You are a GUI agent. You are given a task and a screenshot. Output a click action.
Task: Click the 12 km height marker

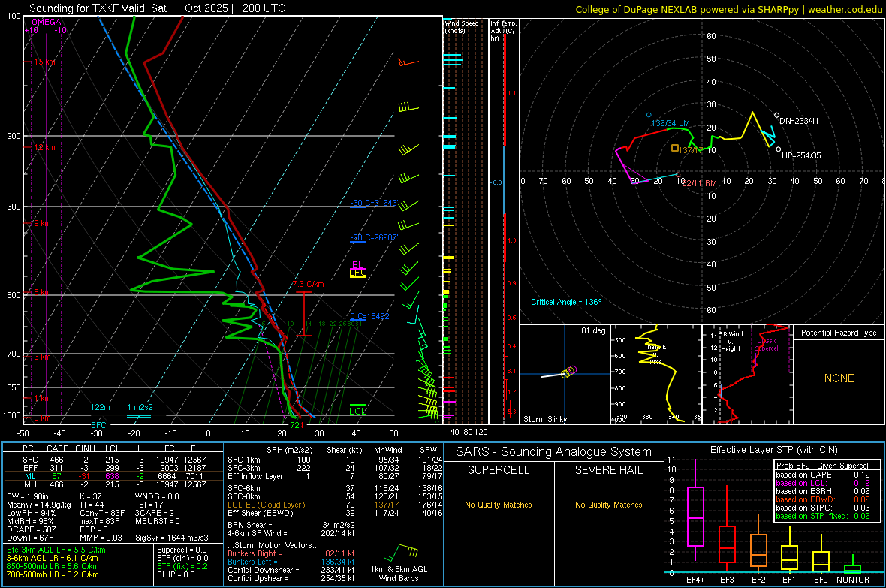pyautogui.click(x=44, y=147)
